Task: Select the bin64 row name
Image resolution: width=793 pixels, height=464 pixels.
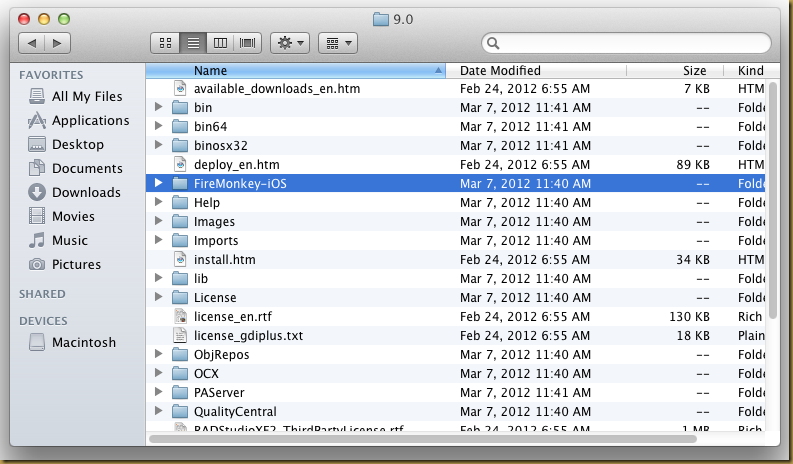Action: [x=210, y=126]
